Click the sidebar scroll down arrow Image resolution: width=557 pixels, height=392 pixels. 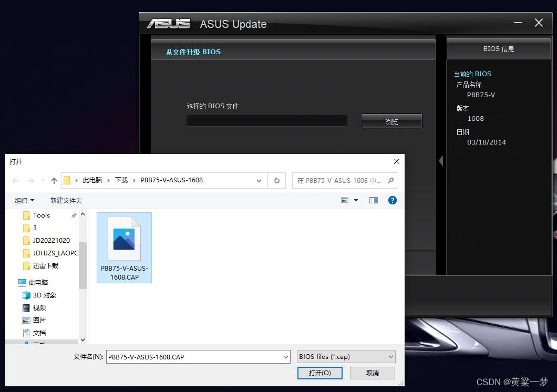tap(83, 340)
